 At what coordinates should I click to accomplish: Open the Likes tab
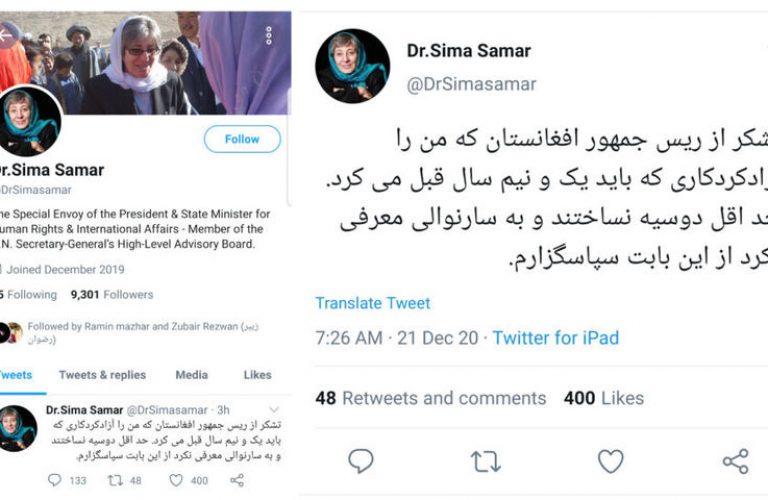pyautogui.click(x=258, y=375)
